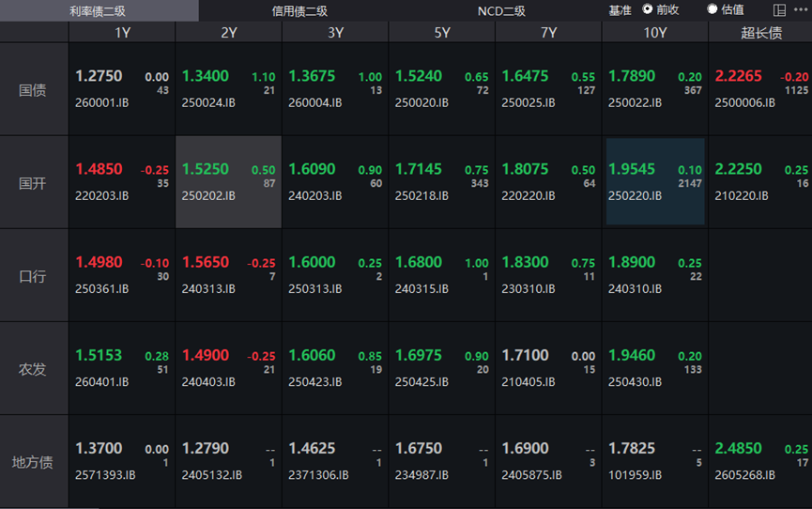The width and height of the screenshot is (812, 509).
Task: Switch to the 信用债二级 tab
Action: point(299,10)
